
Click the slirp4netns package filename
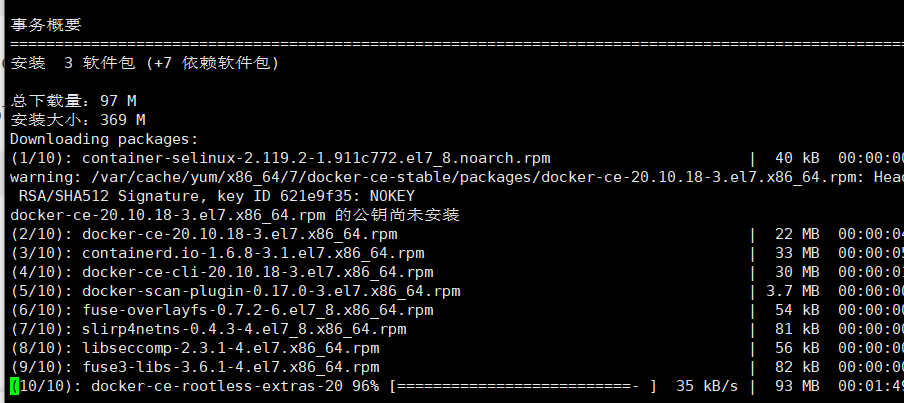(x=244, y=329)
